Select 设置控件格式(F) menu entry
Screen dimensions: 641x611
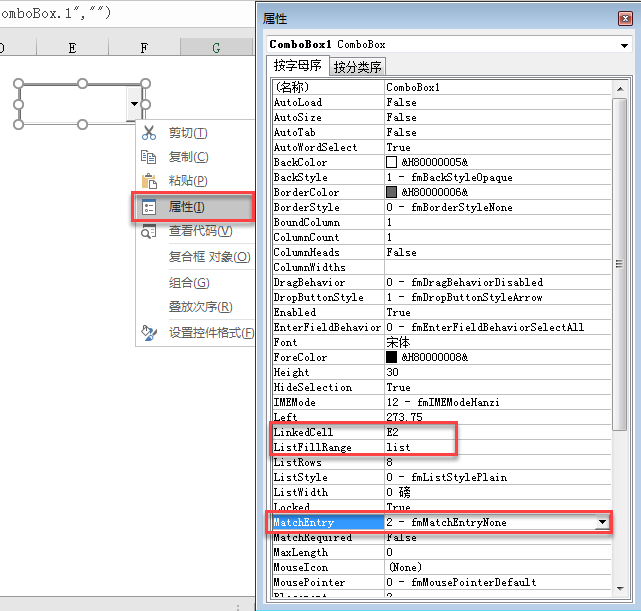[211, 333]
